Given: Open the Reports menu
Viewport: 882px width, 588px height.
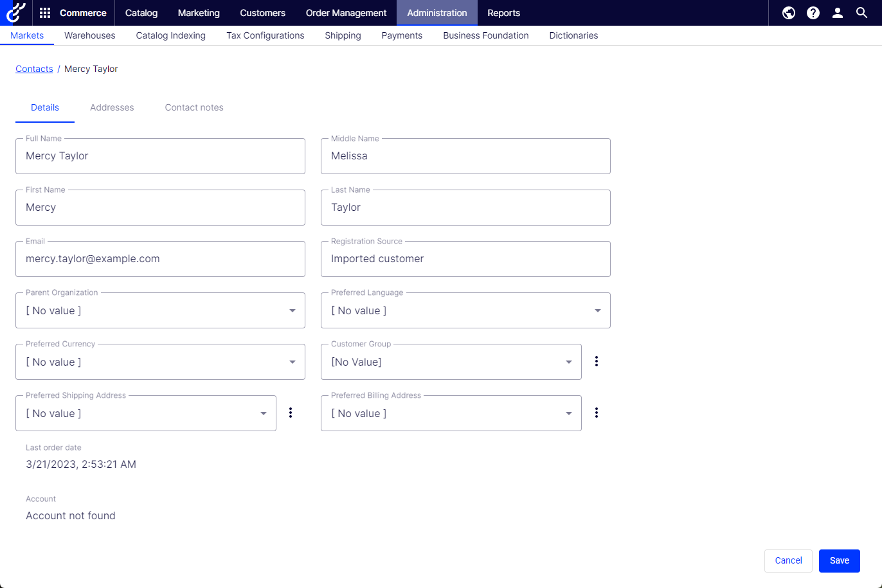Looking at the screenshot, I should pos(504,13).
